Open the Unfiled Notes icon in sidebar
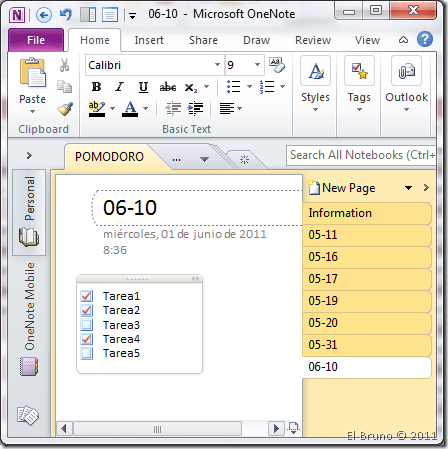Viewport: 448px width, 449px height. coord(28,415)
